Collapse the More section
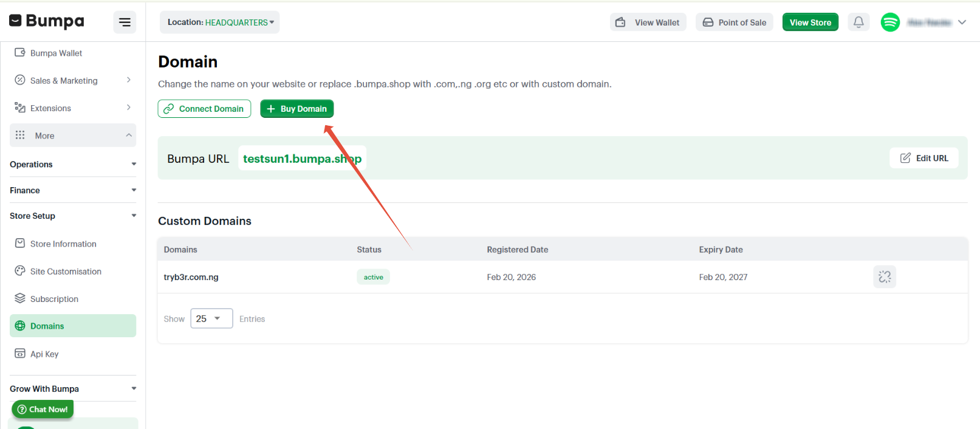Image resolution: width=980 pixels, height=429 pixels. pos(73,136)
